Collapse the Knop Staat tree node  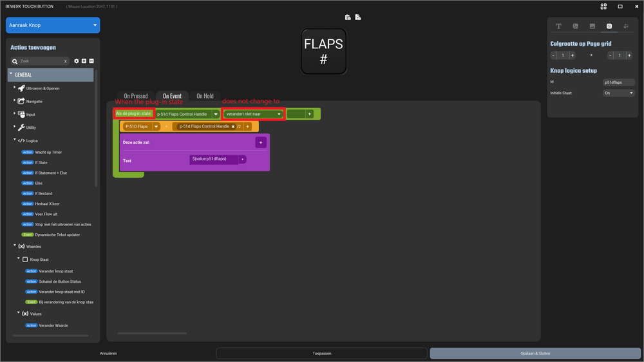[x=19, y=259]
